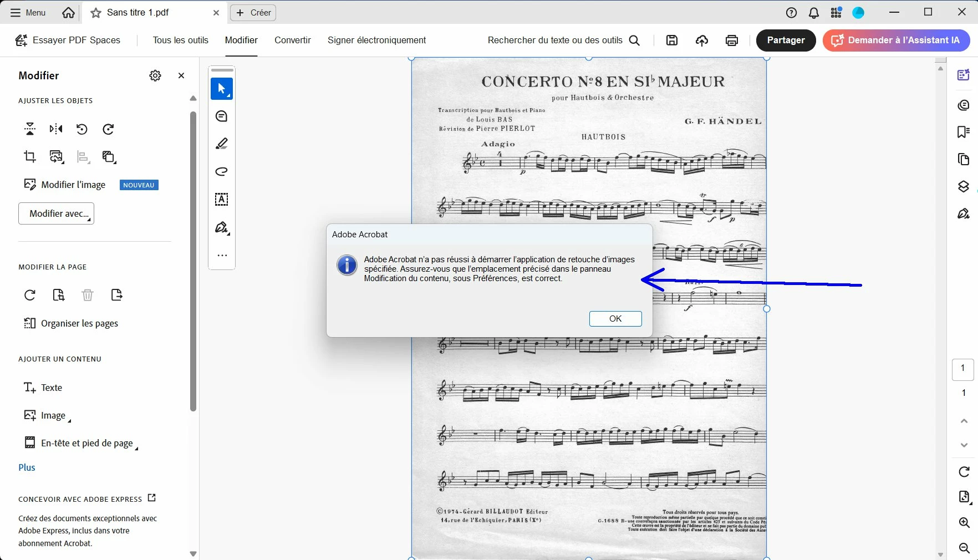
Task: Star the Sans titre 1.pdf tab
Action: [x=96, y=13]
